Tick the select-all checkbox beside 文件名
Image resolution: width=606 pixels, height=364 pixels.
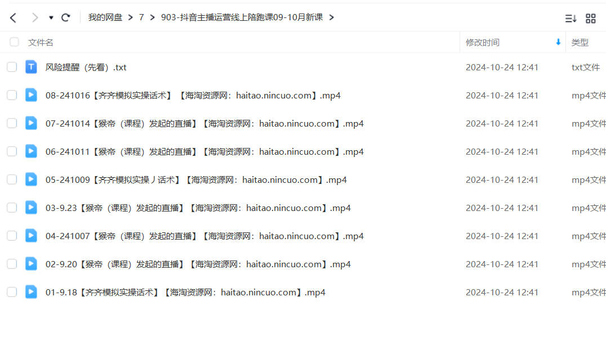(14, 42)
